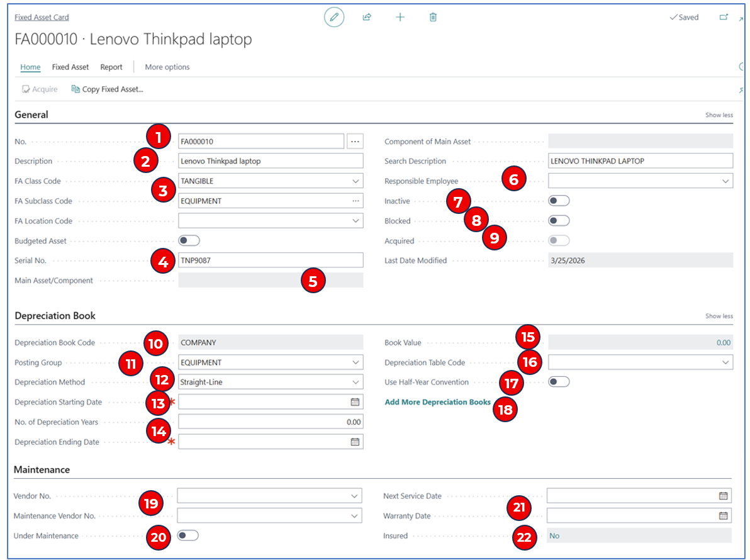Click the Copy Fixed Asset button

[107, 89]
